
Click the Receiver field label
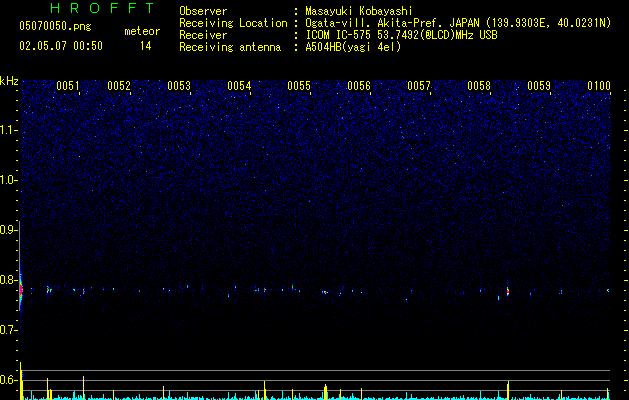tap(203, 35)
